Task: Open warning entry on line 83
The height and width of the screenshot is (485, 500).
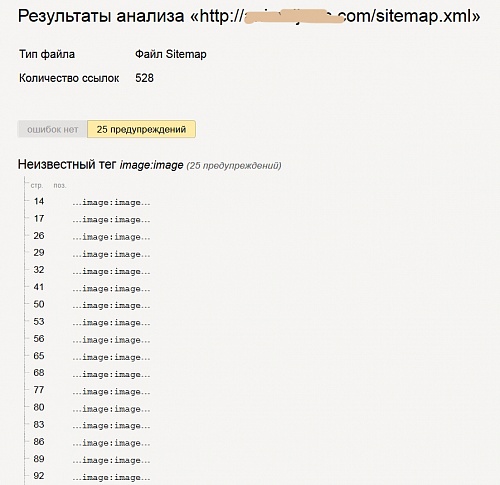Action: coord(92,425)
